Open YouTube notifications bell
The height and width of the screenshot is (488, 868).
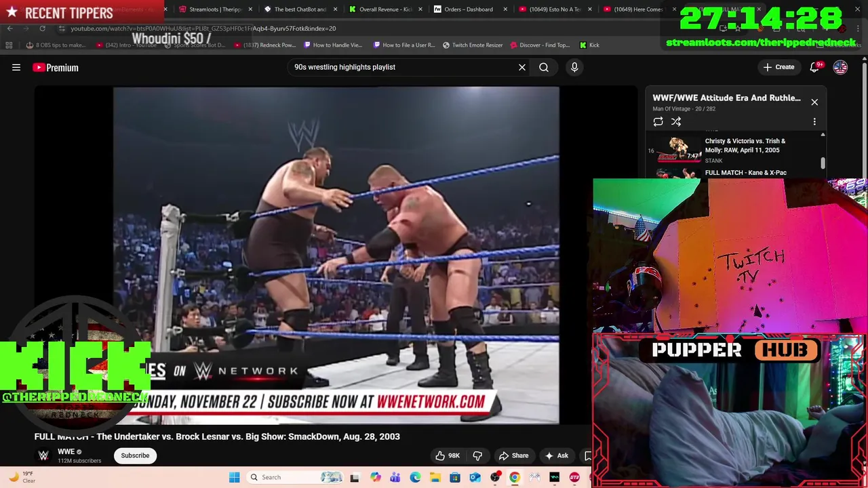(x=815, y=67)
